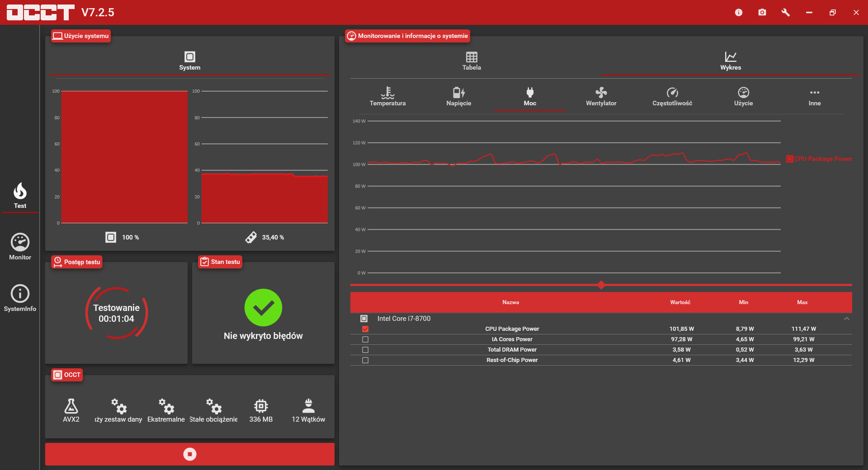Open the Częstotliwość tab
This screenshot has width=868, height=470.
[x=672, y=96]
